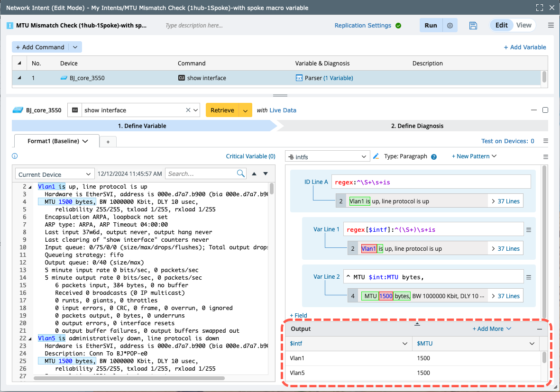The height and width of the screenshot is (392, 560).
Task: Switch to View mode
Action: coord(523,26)
